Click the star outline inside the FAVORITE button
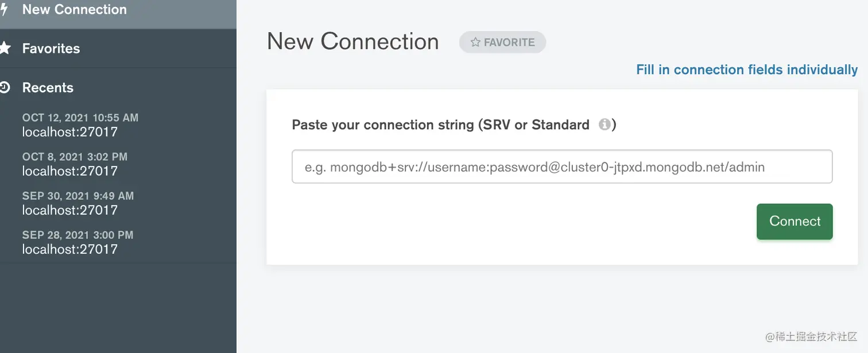Screen dimensions: 868x353 click(475, 42)
